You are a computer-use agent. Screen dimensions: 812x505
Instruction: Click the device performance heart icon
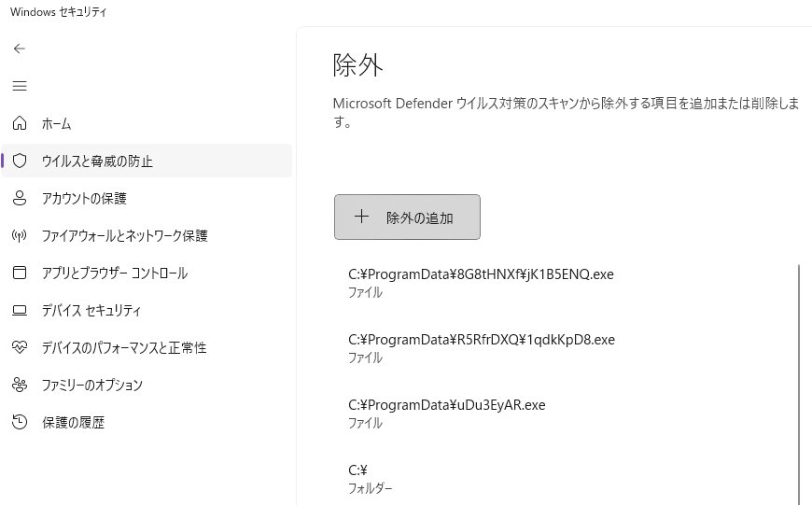[20, 347]
